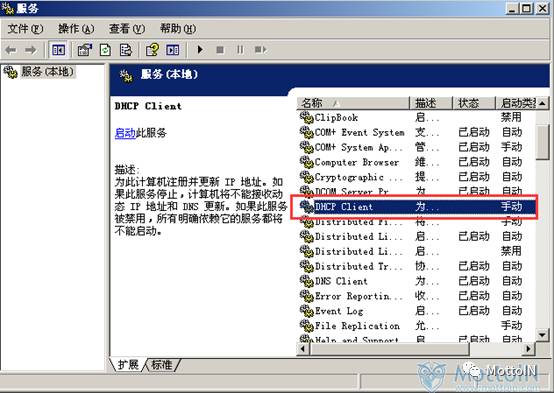Select the Cryptographic service name
This screenshot has height=393, width=554.
pyautogui.click(x=358, y=177)
